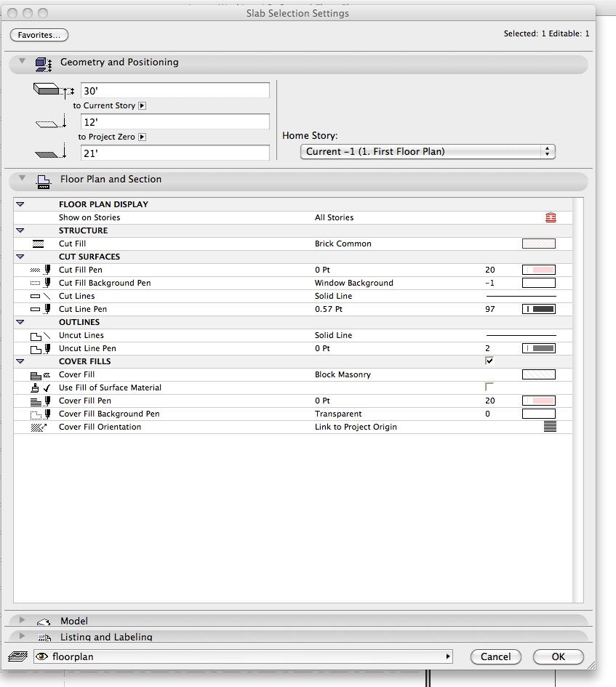This screenshot has width=616, height=687.
Task: Click the hatch icon on the Cut Fill row
Action: point(37,244)
